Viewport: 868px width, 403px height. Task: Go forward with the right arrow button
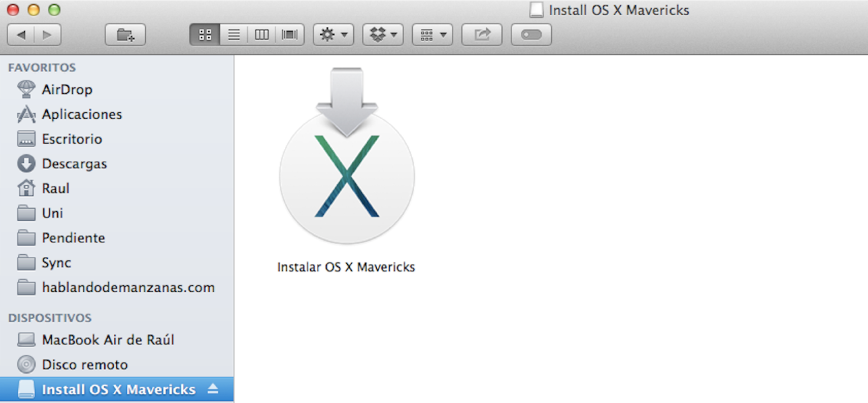pyautogui.click(x=47, y=35)
